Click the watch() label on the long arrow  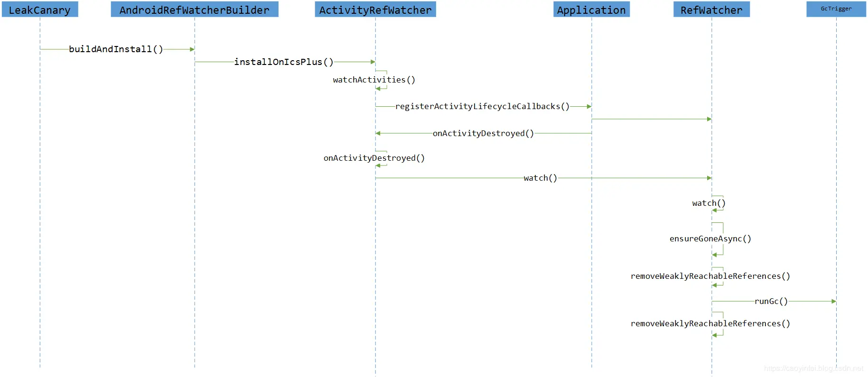(x=540, y=178)
